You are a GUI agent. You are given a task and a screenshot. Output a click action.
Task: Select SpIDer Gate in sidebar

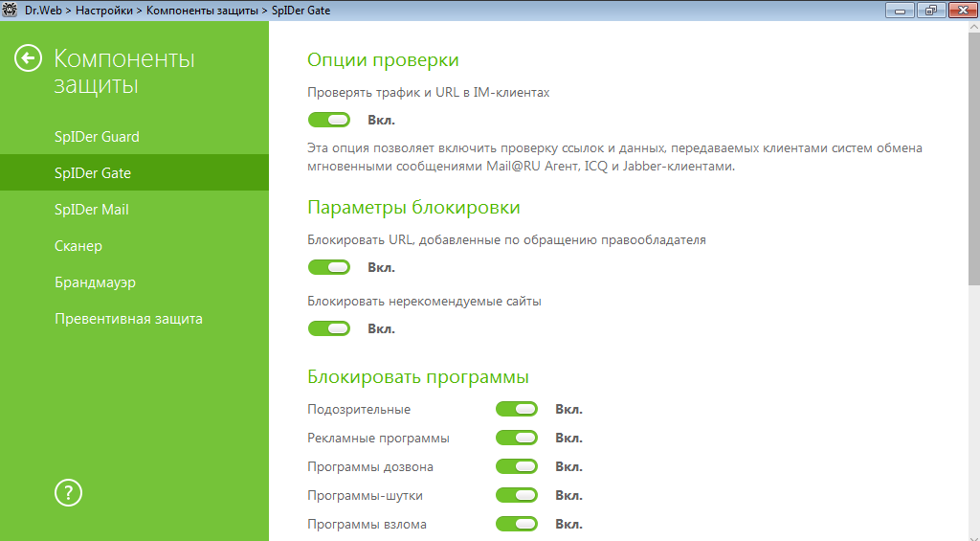[x=134, y=172]
